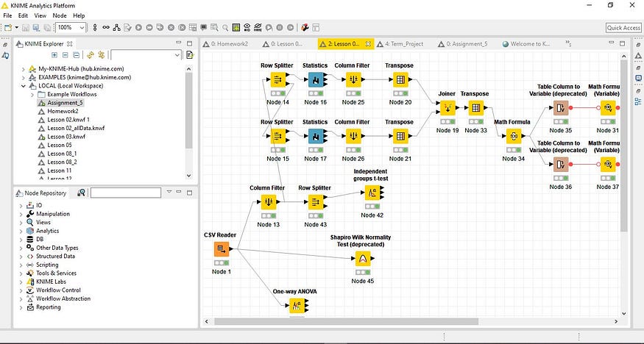Viewport: 644px width, 344px height.
Task: Open the Node Repository view menu triangle
Action: coord(169,191)
